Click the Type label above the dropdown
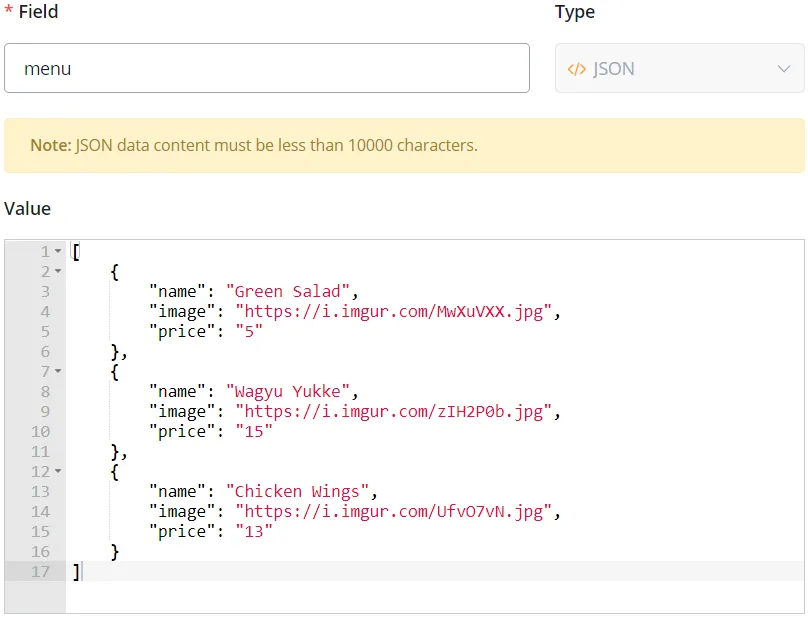Image resolution: width=808 pixels, height=617 pixels. (x=575, y=12)
